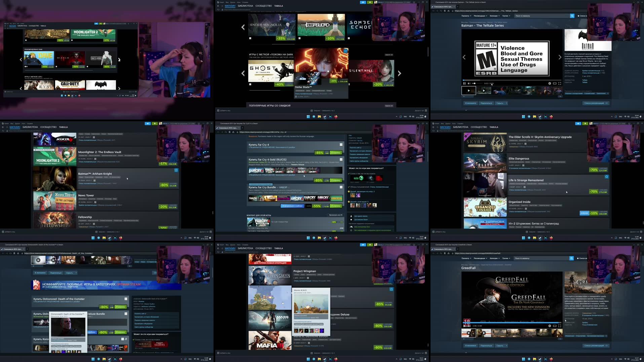Image resolution: width=644 pixels, height=362 pixels.
Task: Add GreedFall to the wishlist with В желаемое
Action: click(471, 345)
